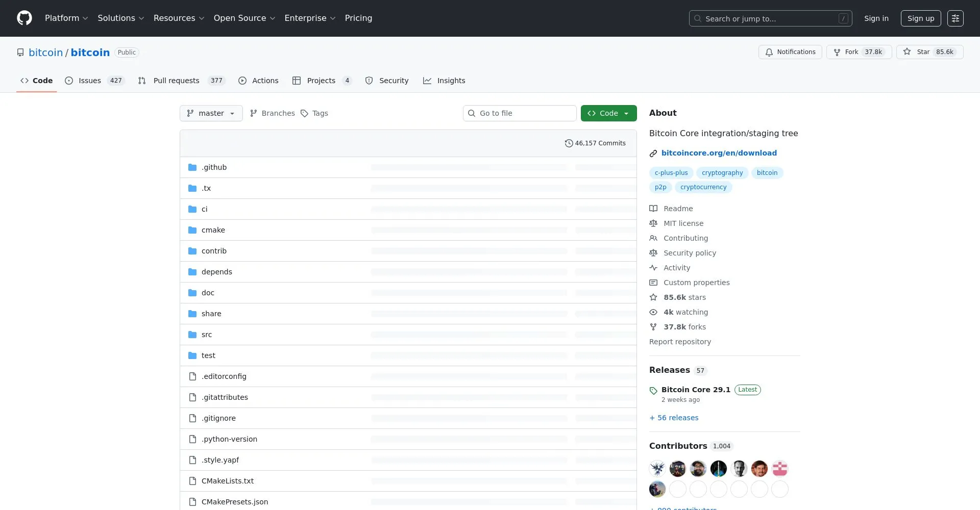Screen dimensions: 980x510
Task: Click the search magnifier in Go to file
Action: 472,113
